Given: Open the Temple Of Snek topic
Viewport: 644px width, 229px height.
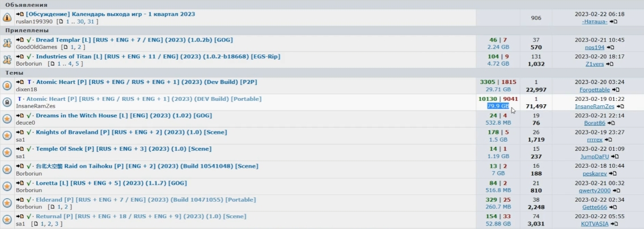Looking at the screenshot, I should point(124,149).
